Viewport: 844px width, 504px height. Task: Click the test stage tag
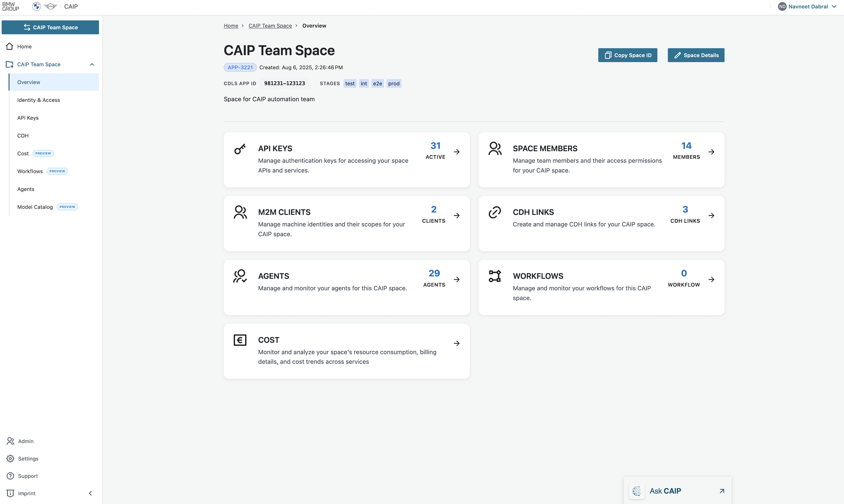point(350,84)
